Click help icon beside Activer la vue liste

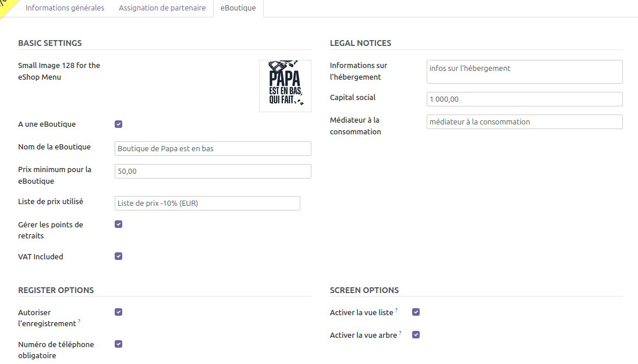[396, 311]
